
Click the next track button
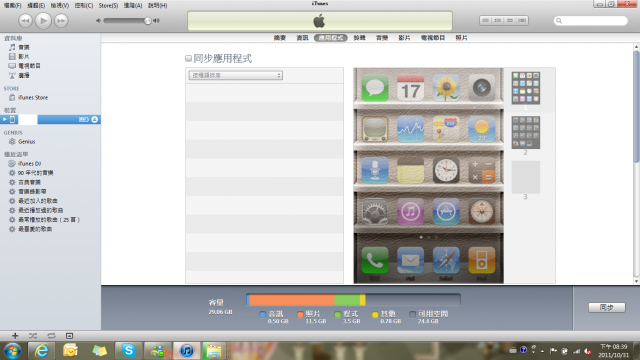point(61,20)
